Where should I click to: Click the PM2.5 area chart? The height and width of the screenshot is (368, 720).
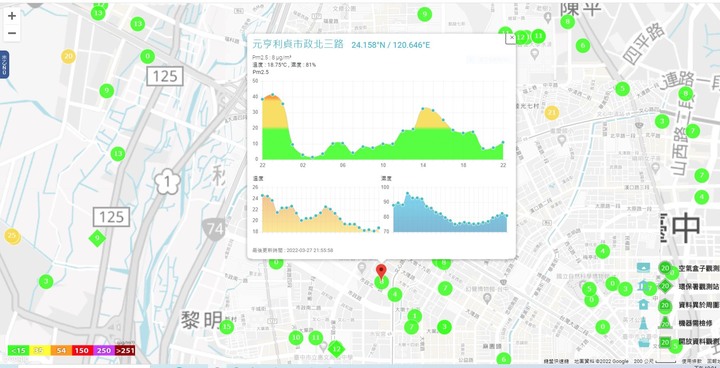coord(382,120)
